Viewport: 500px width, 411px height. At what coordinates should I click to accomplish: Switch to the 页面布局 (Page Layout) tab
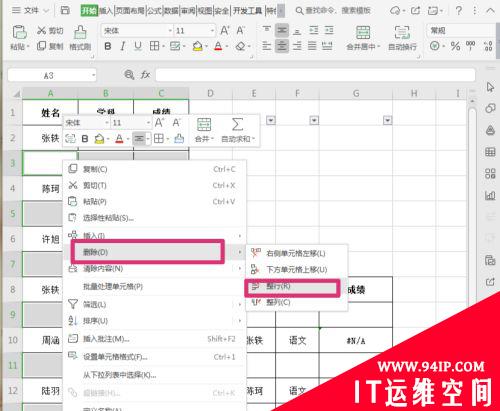(130, 11)
